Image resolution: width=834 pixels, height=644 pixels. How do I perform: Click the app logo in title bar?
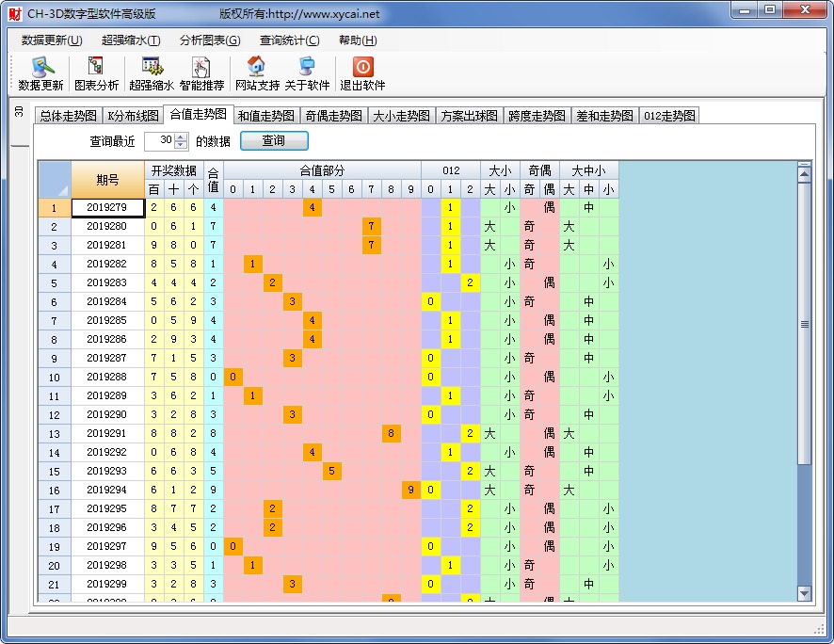coord(14,13)
